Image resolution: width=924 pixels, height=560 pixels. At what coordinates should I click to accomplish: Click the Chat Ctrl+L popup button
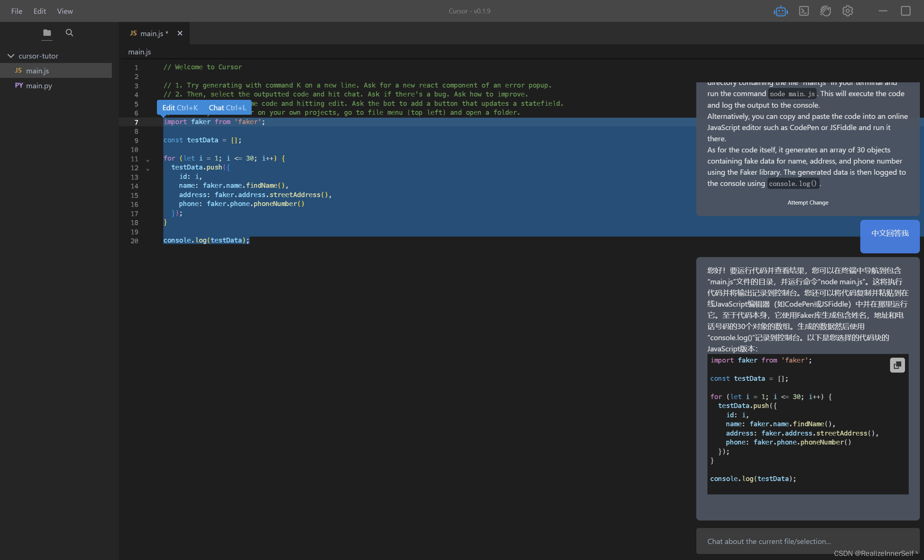point(227,108)
